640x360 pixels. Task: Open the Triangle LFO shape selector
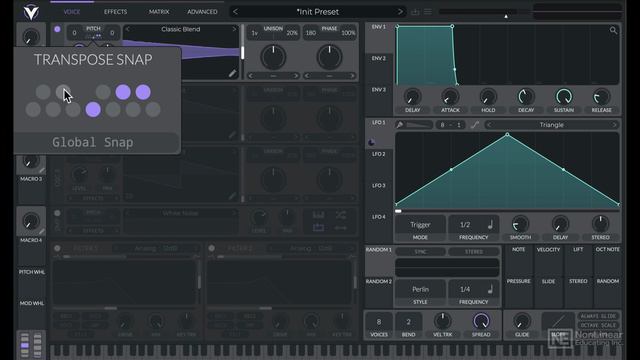551,125
